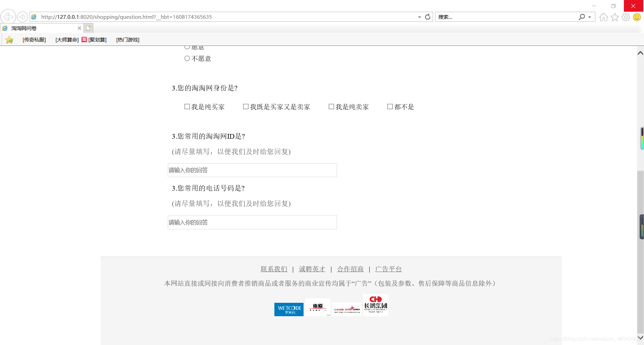Click the China Open logo image
This screenshot has height=345, width=644.
pos(347,309)
